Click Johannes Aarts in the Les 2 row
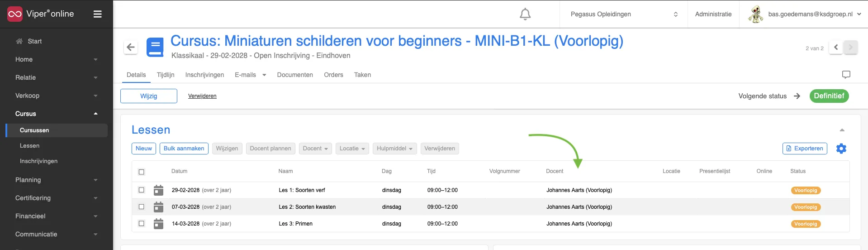 [x=579, y=207]
